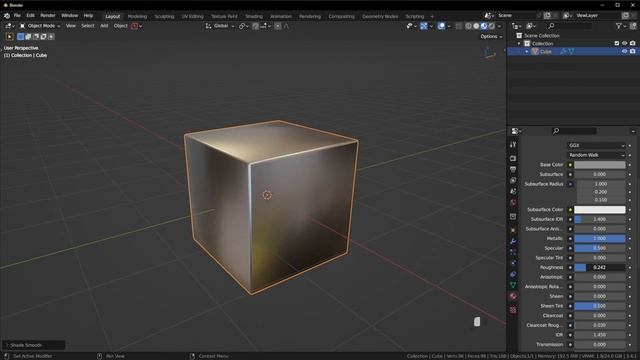Choose the 'subtract selection' mode icon
Image resolution: width=640 pixels, height=360 pixels.
(36, 37)
